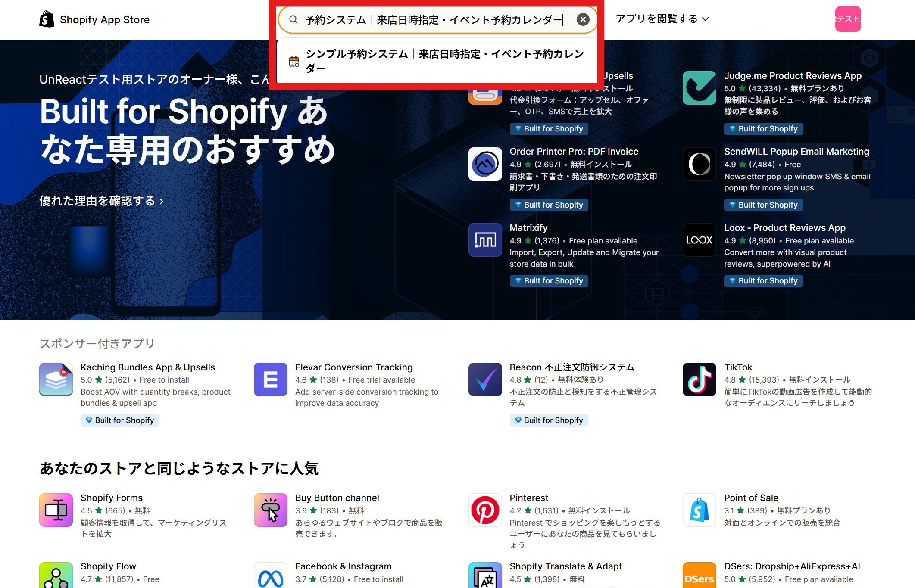Image resolution: width=915 pixels, height=588 pixels.
Task: Click the Shopify App Store title text
Action: (105, 20)
